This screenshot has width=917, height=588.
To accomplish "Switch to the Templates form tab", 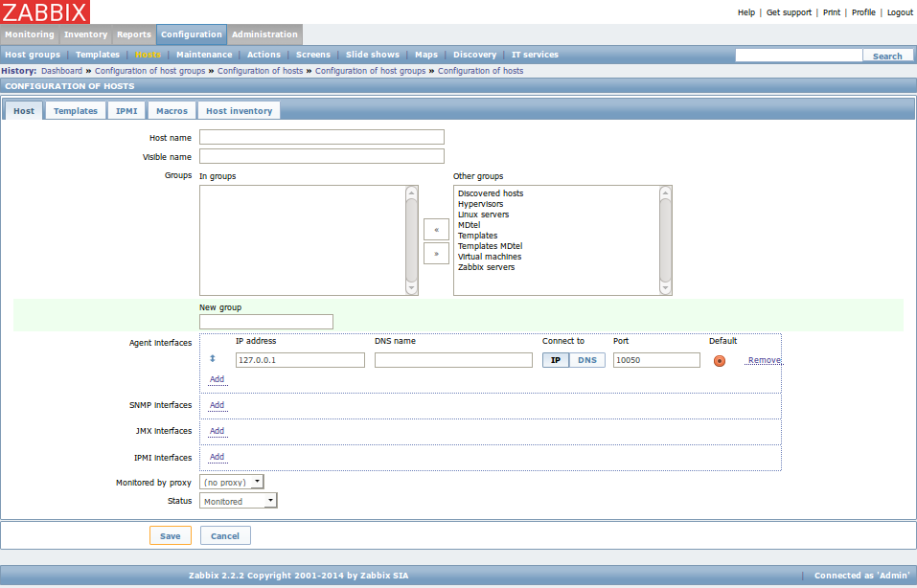I will pos(76,110).
